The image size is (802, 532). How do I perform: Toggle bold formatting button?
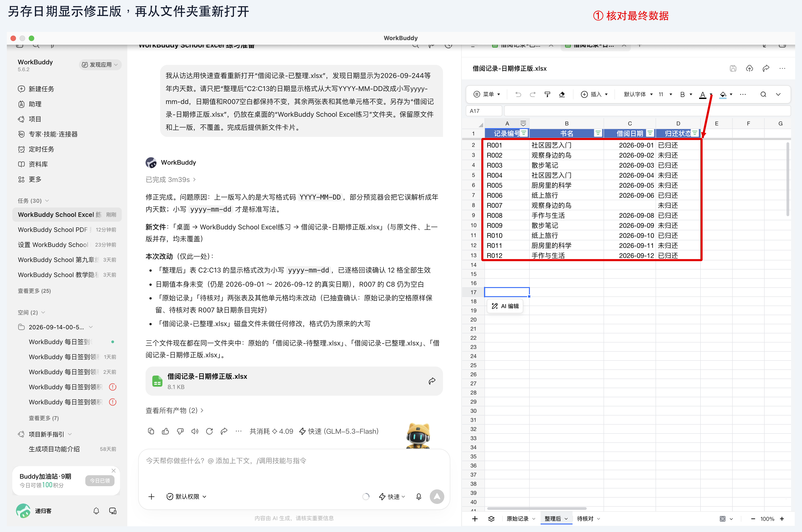point(682,94)
